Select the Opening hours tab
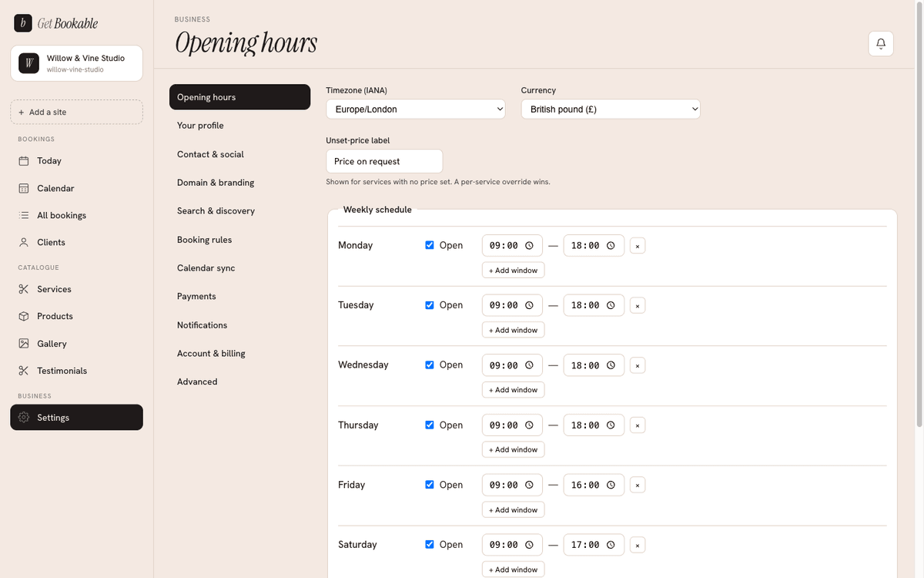 239,97
